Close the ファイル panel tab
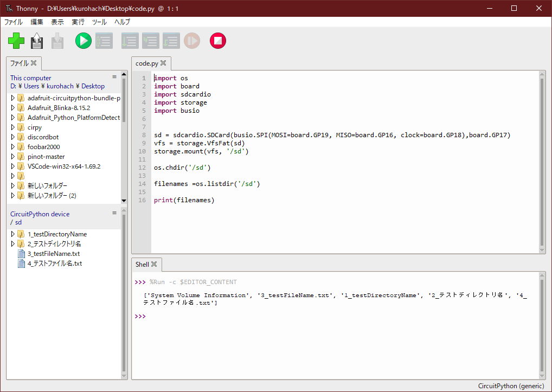The image size is (552, 392). (x=34, y=63)
